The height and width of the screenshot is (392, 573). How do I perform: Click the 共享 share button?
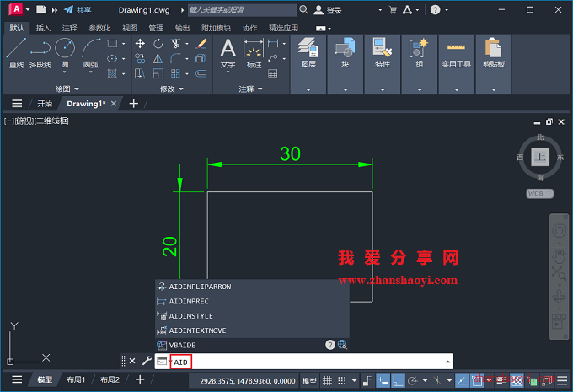(78, 10)
